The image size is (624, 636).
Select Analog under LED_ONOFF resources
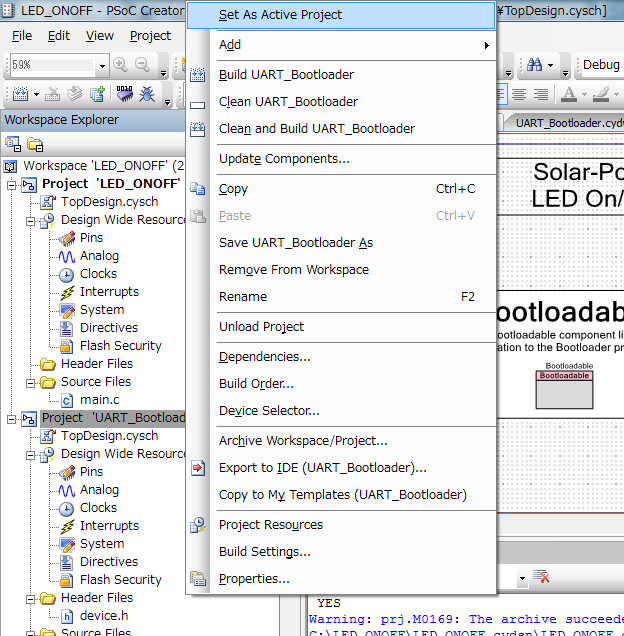(99, 256)
